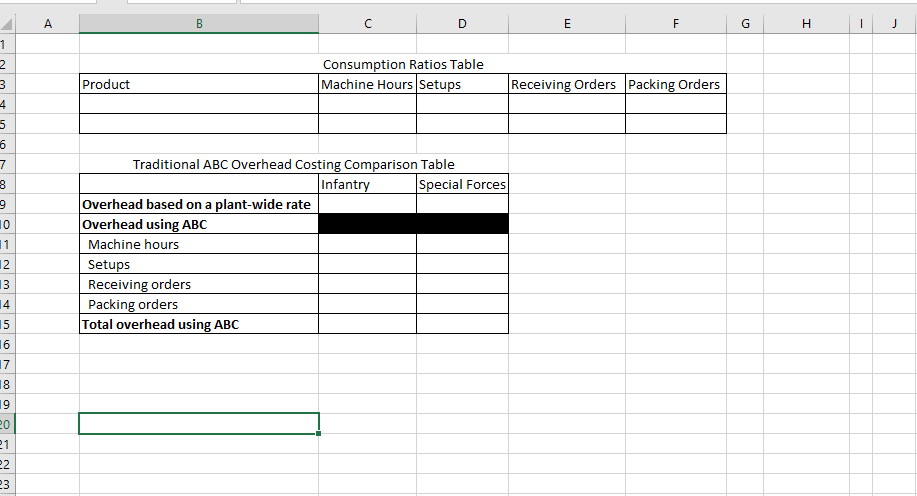Screen dimensions: 917x496
Task: Click the selected cell in row 20
Action: click(x=199, y=423)
